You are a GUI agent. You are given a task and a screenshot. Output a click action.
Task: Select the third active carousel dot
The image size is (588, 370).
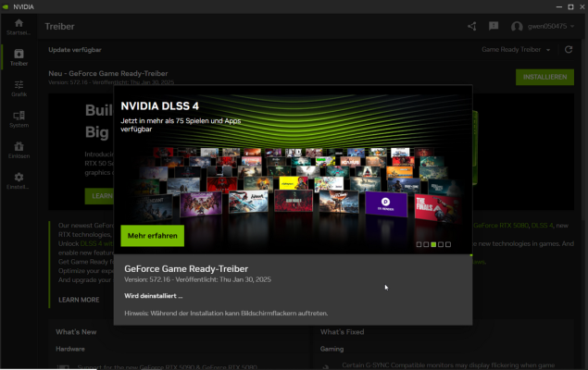click(433, 244)
